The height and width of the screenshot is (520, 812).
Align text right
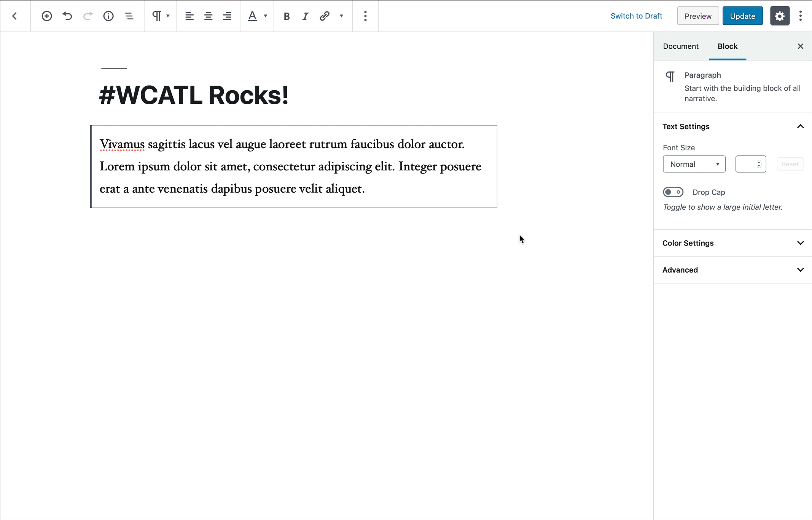227,16
